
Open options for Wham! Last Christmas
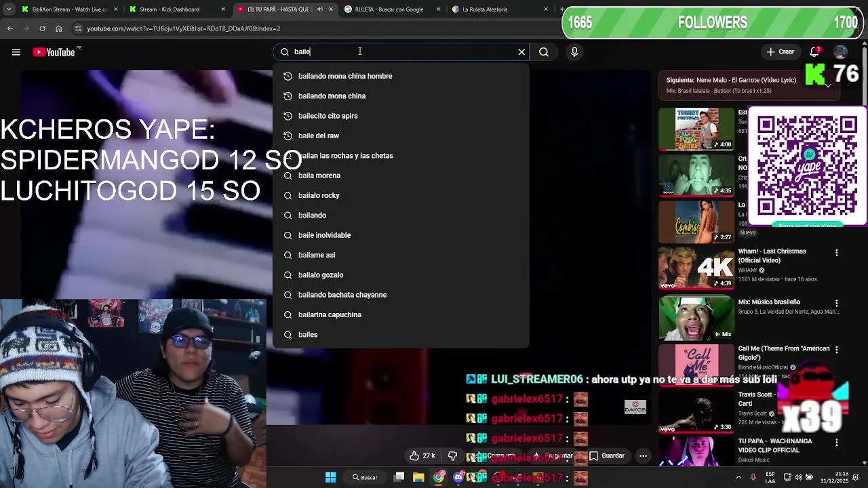tap(836, 253)
